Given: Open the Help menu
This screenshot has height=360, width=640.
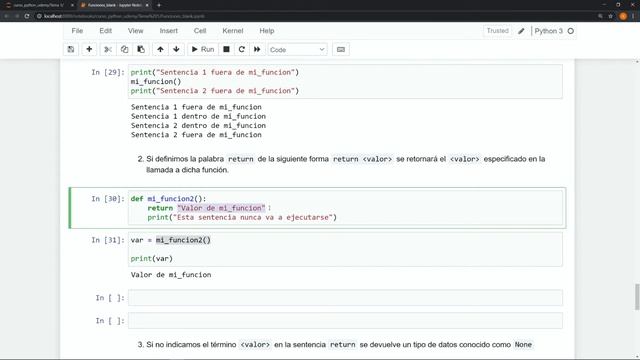Looking at the screenshot, I should pos(267,31).
